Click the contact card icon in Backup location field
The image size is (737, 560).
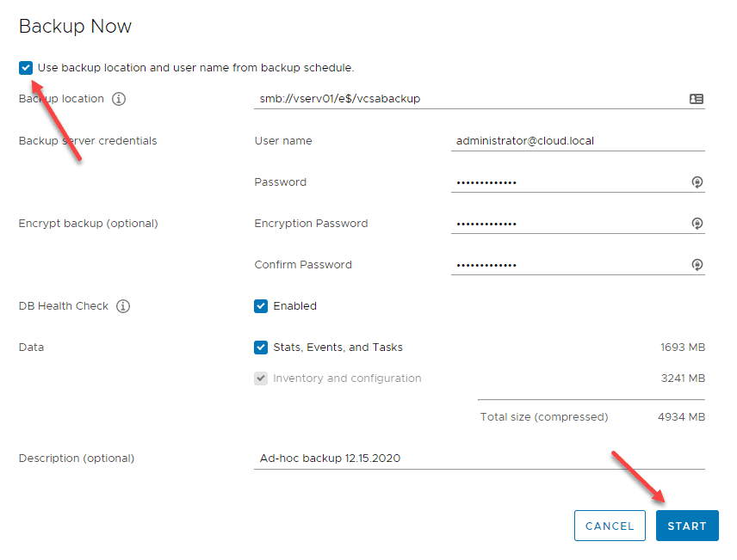coord(697,99)
